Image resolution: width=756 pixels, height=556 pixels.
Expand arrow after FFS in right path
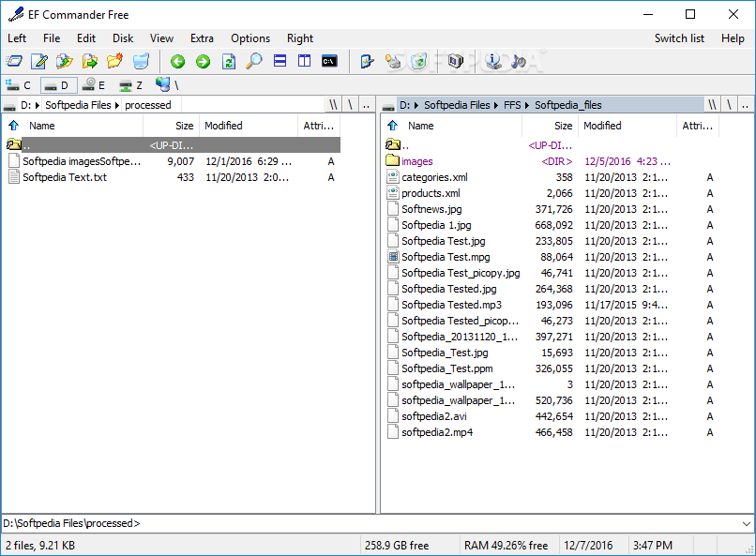(x=527, y=105)
